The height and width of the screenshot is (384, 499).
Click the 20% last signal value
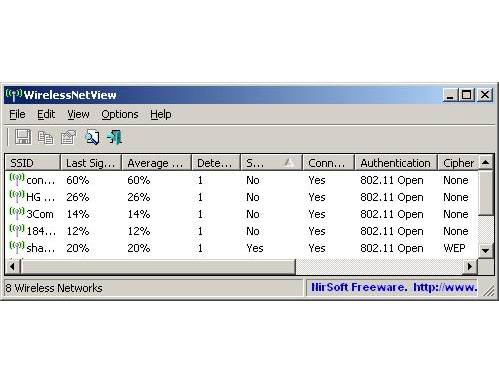[x=78, y=248]
